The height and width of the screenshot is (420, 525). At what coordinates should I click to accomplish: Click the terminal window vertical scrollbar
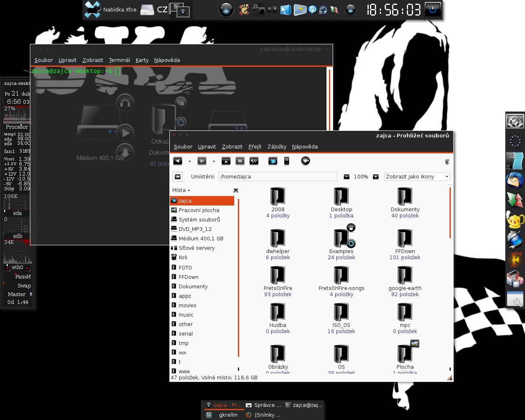tap(329, 100)
